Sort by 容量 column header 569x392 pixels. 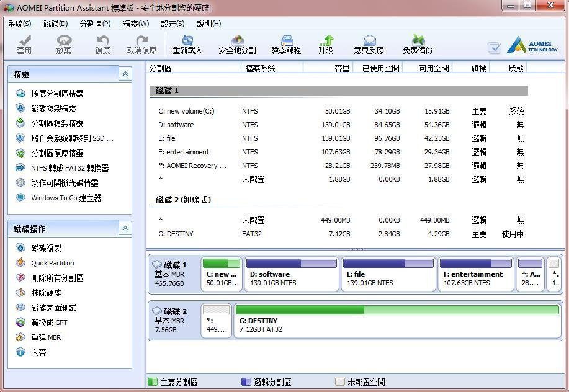tap(328, 68)
